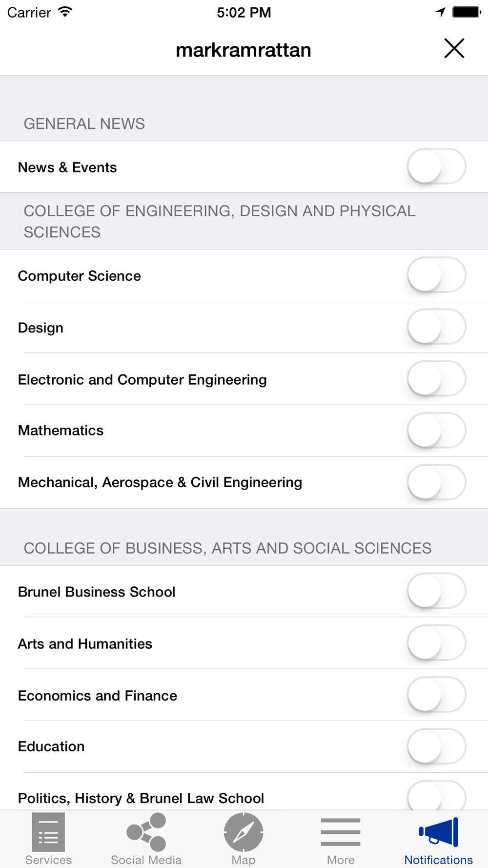Toggle the Mathematics notification switch
The width and height of the screenshot is (488, 868).
pyautogui.click(x=436, y=431)
